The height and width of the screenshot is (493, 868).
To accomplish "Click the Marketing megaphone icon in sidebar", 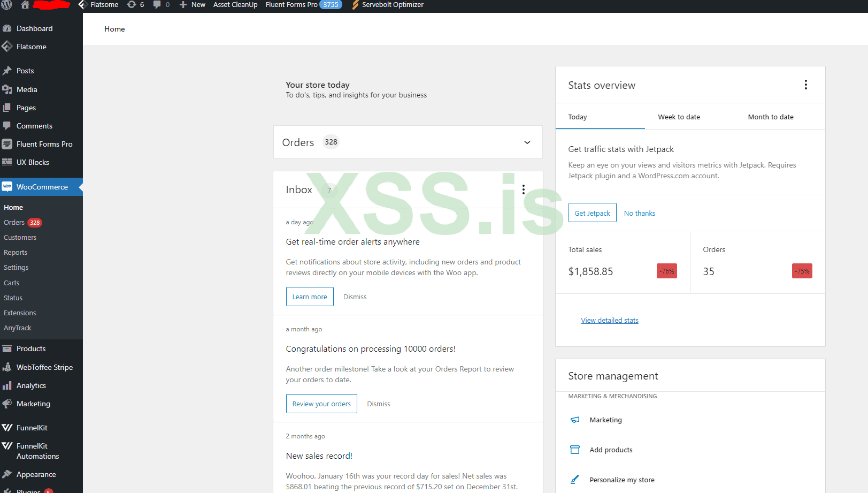I will point(7,404).
